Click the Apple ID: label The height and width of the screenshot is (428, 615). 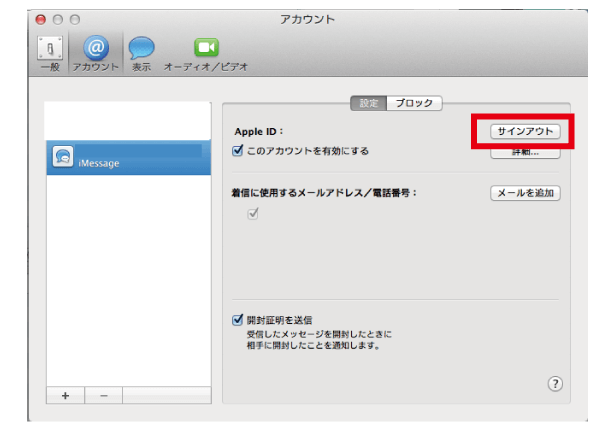pos(259,132)
